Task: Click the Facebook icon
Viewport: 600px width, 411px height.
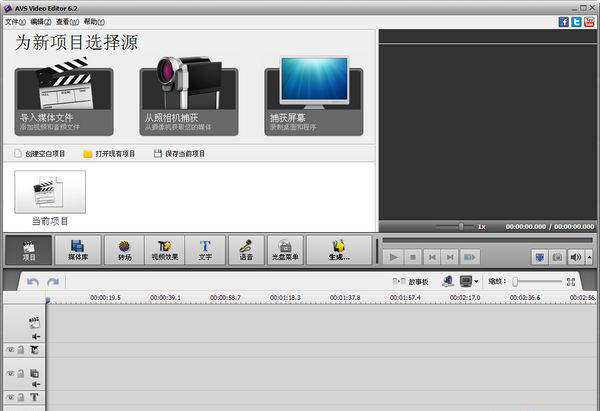Action: pyautogui.click(x=564, y=22)
